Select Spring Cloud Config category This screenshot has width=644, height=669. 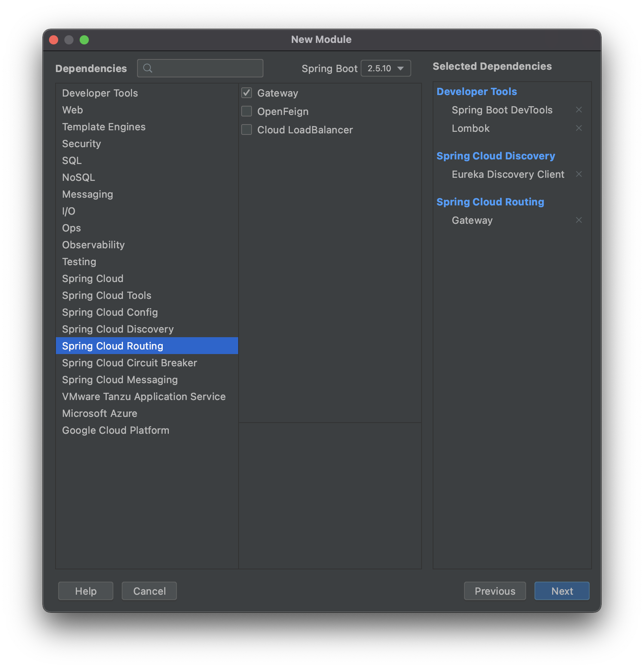pyautogui.click(x=147, y=312)
